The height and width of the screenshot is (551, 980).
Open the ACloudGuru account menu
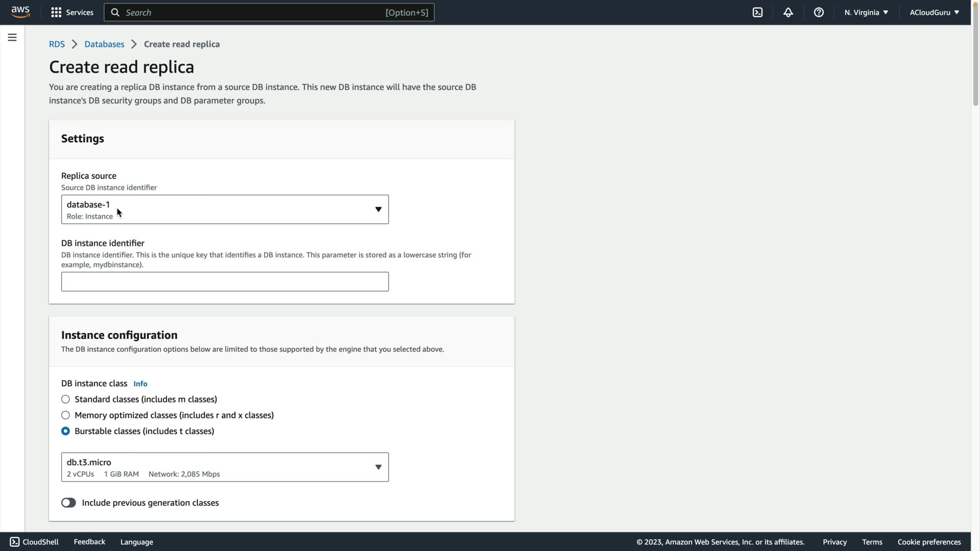pos(934,12)
